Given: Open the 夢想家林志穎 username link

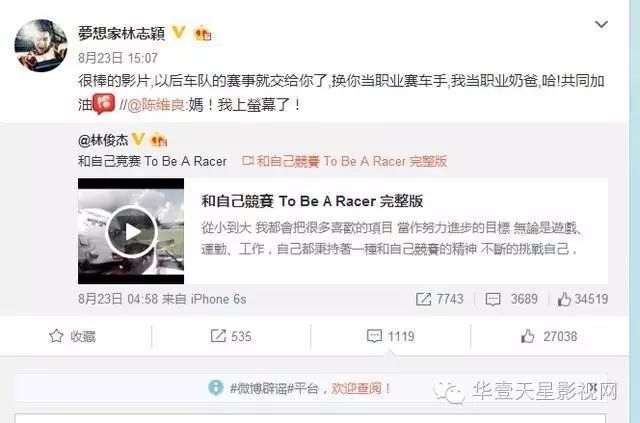Looking at the screenshot, I should 122,33.
